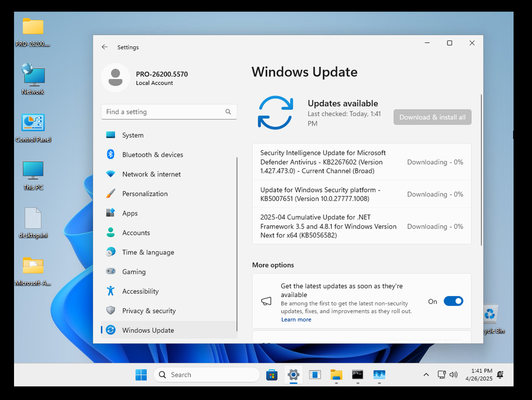
Task: Click the taskbar Search box
Action: (206, 374)
